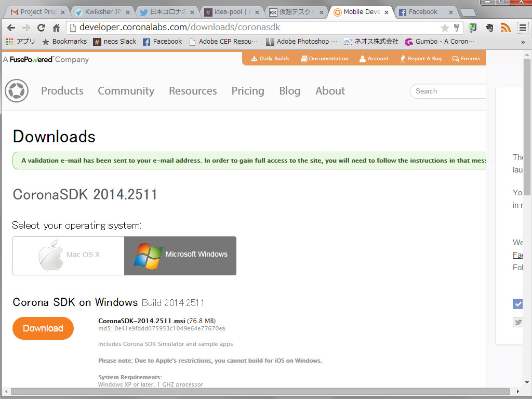Bookmark this page with the star icon
The width and height of the screenshot is (532, 399).
445,28
